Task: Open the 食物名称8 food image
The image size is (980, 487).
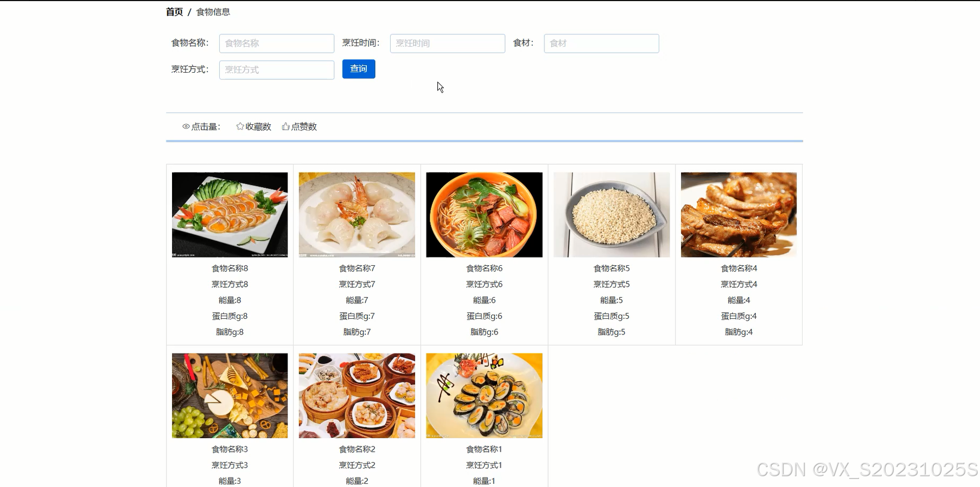Action: click(230, 215)
